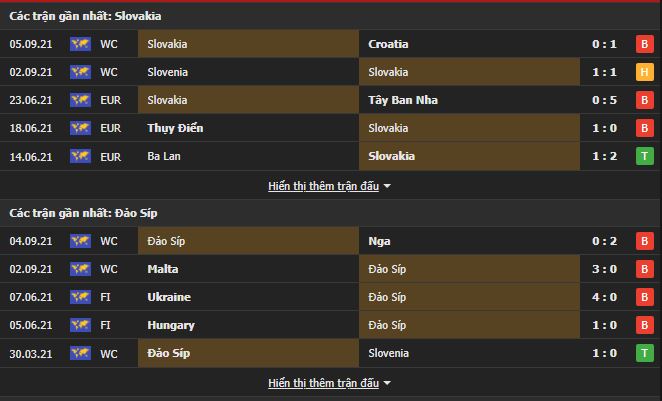Click the green T badge in the Ba Lan–Slovakia row
The image size is (662, 401).
tap(644, 156)
